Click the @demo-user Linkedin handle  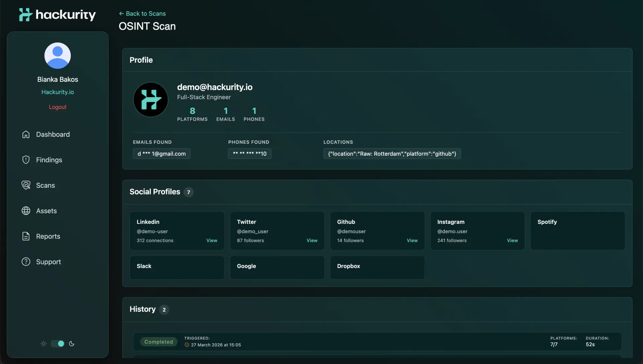tap(152, 232)
